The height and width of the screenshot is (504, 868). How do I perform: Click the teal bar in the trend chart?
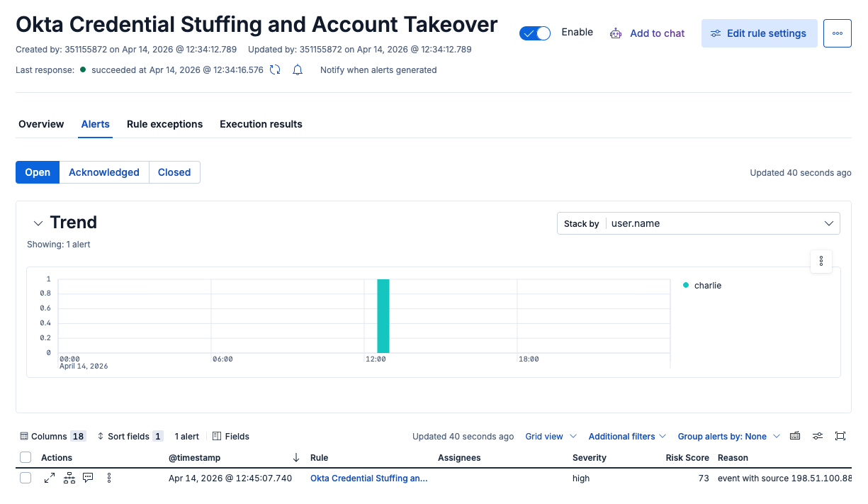pos(383,316)
